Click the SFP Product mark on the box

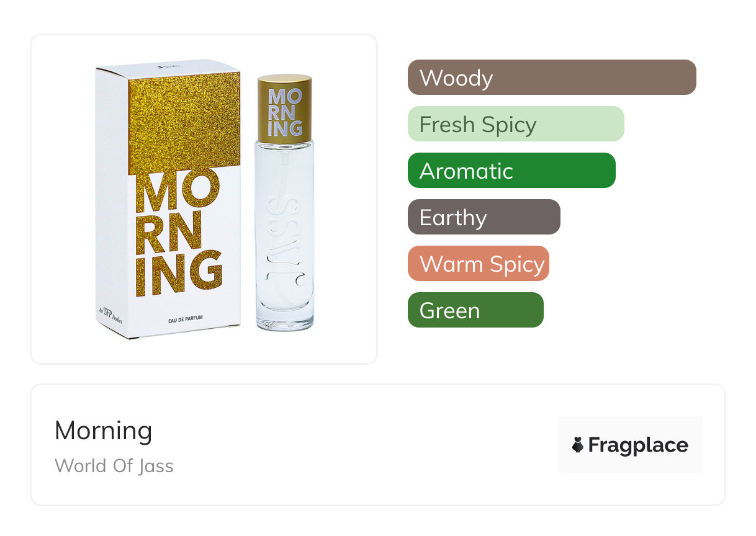(x=110, y=315)
